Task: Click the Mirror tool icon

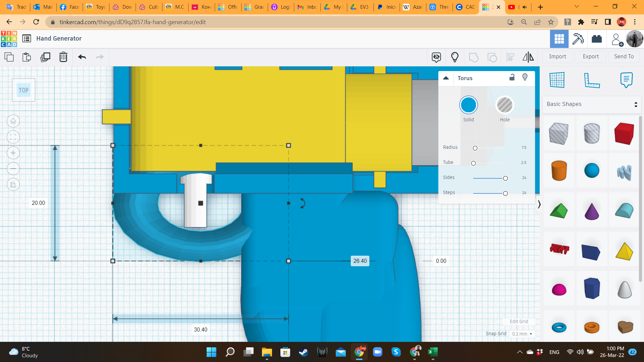Action: (x=528, y=57)
